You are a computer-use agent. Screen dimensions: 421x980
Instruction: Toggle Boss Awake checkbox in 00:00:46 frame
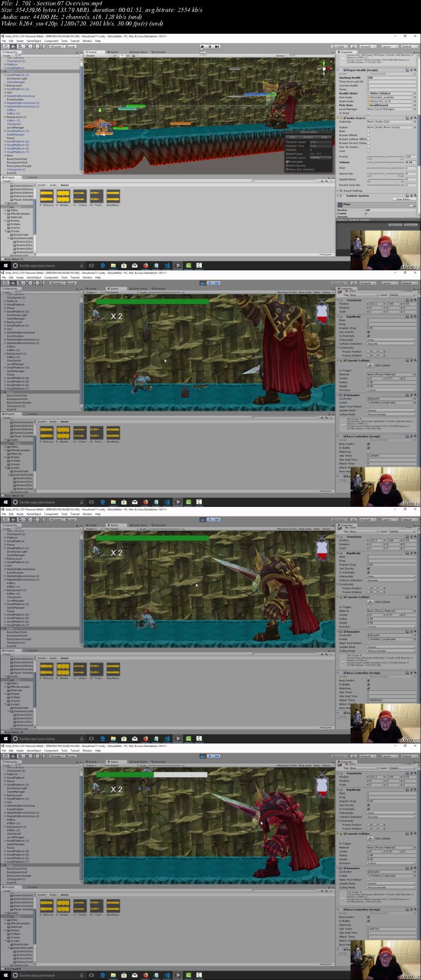coord(368,444)
